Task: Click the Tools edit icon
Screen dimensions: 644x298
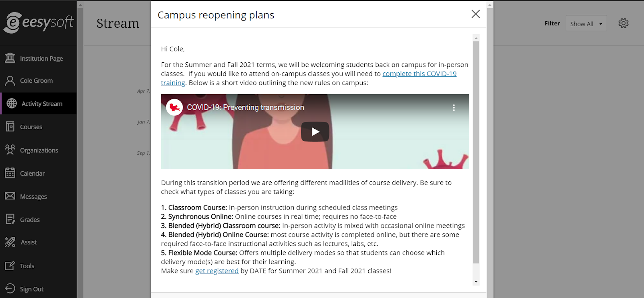Action: (x=10, y=265)
